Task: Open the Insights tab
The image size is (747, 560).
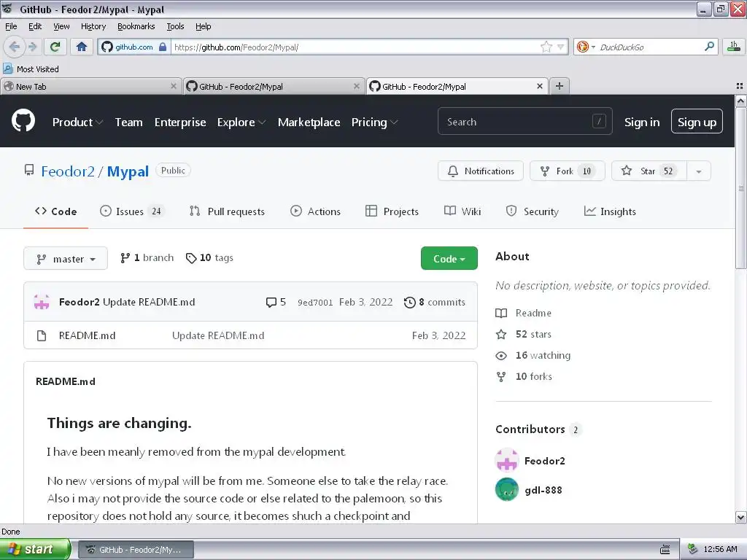Action: tap(610, 211)
